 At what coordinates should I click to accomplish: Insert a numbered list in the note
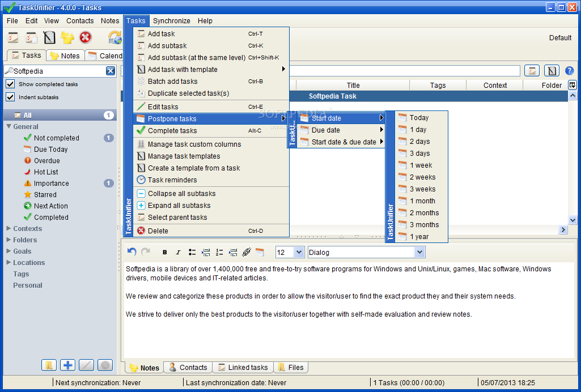[219, 253]
